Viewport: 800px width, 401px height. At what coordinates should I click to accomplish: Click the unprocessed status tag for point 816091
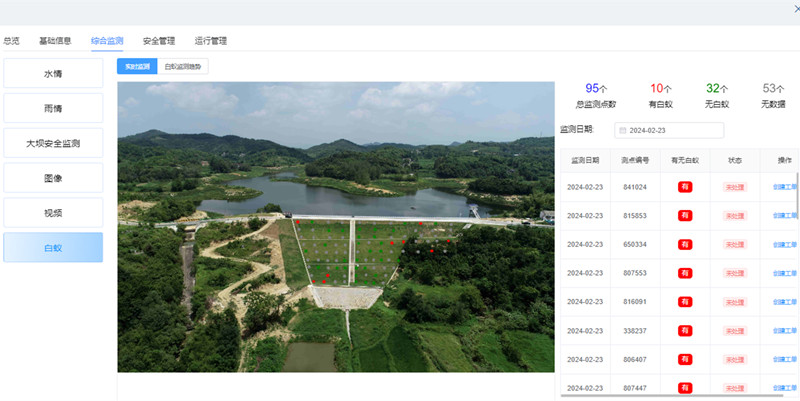point(734,302)
